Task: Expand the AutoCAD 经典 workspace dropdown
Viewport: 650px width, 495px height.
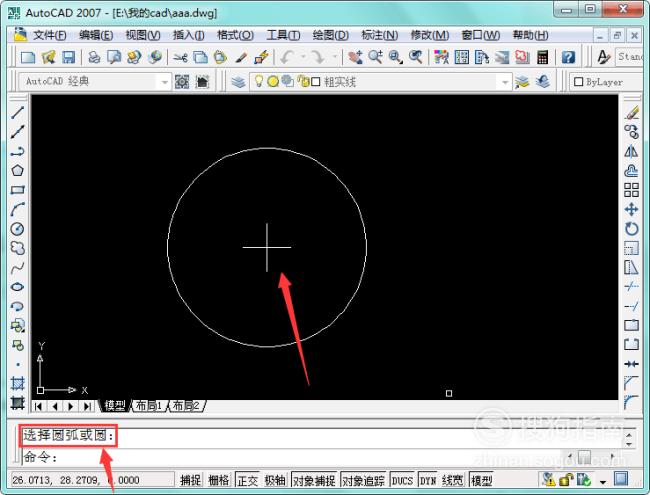Action: (165, 82)
